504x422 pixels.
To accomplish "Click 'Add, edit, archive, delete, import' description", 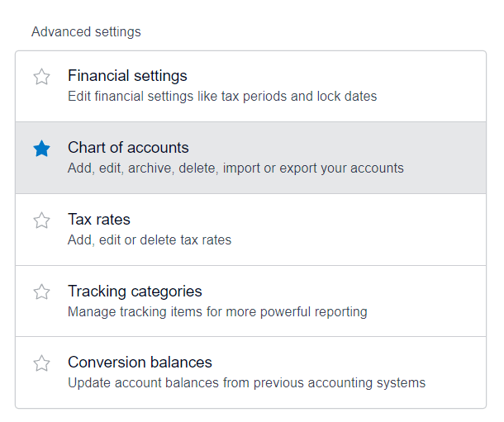I will tap(235, 168).
